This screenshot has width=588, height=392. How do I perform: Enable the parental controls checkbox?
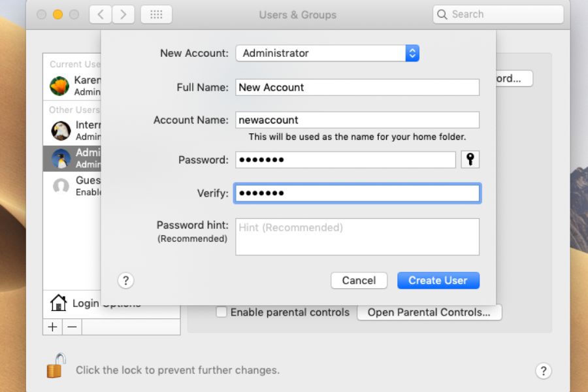coord(221,312)
